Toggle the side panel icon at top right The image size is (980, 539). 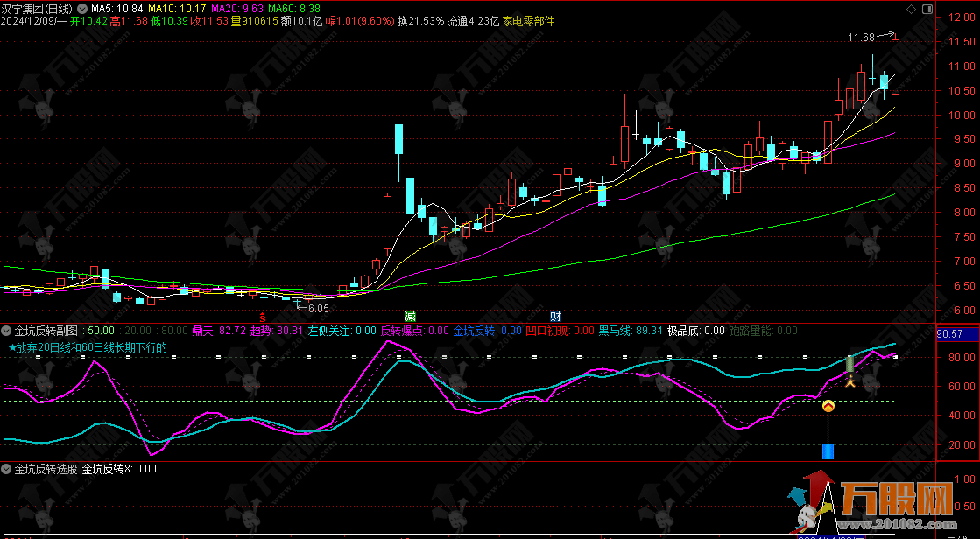point(927,9)
